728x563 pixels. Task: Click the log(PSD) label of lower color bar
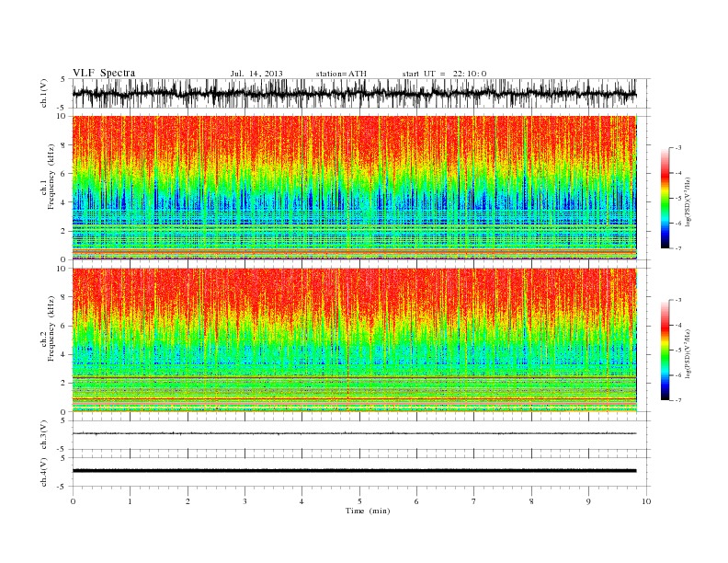pyautogui.click(x=688, y=354)
